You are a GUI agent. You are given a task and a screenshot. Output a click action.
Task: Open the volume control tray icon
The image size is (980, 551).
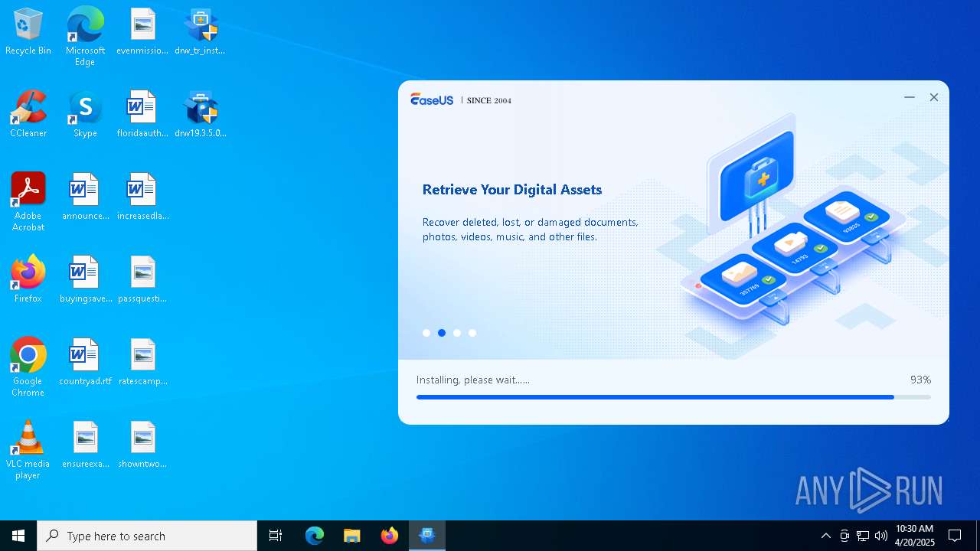[x=881, y=536]
